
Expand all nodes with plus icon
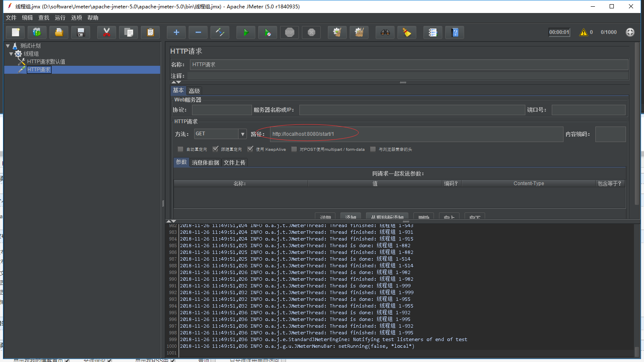coord(176,32)
